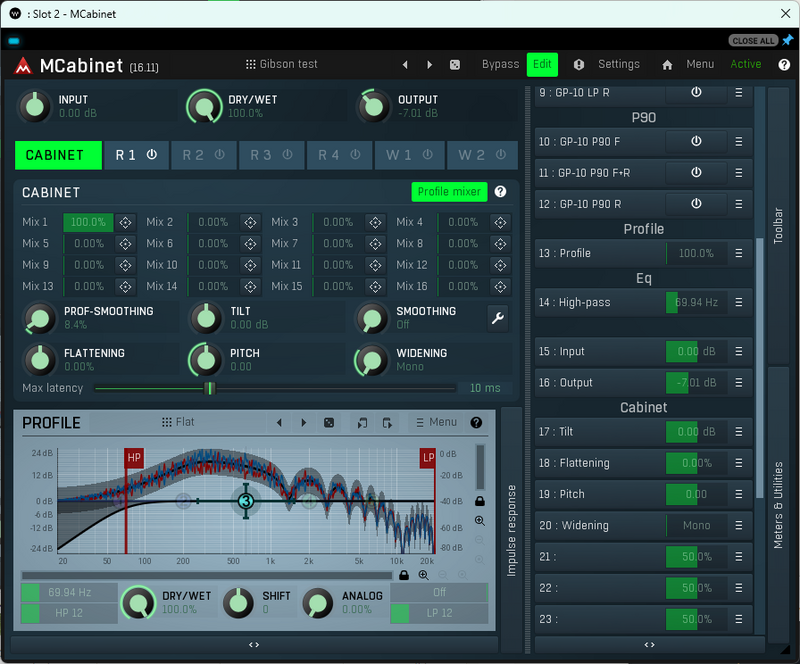Screen dimensions: 800x664
Task: Toggle power for 10 : GP-10 P90 F
Action: pos(696,141)
